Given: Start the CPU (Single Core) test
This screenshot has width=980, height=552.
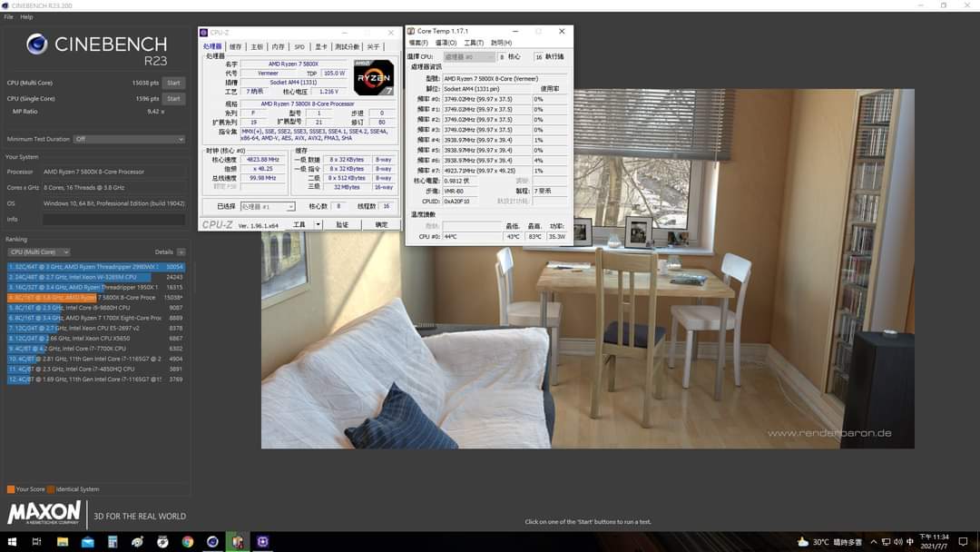Looking at the screenshot, I should tap(173, 98).
